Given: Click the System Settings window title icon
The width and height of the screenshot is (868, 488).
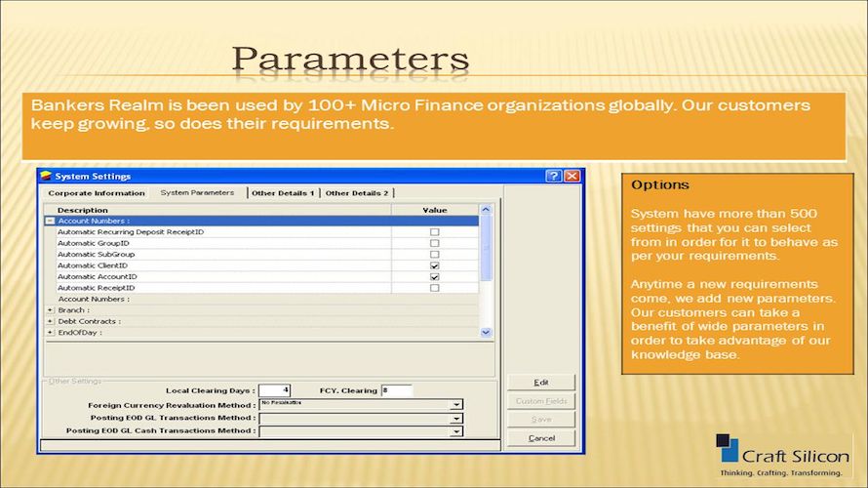Looking at the screenshot, I should [46, 176].
